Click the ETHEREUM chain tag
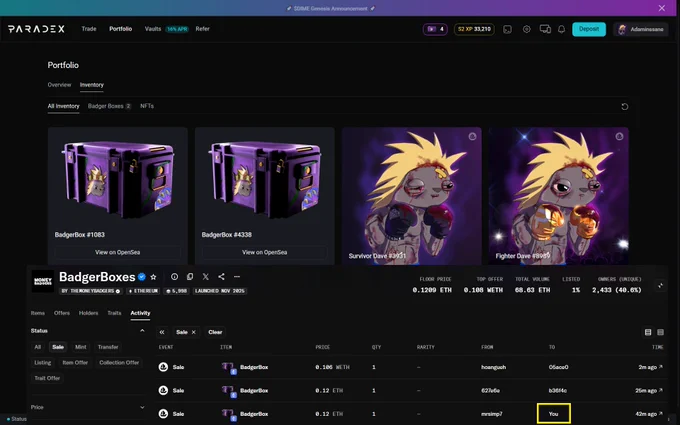Viewport: 680px width, 425px height. 143,291
